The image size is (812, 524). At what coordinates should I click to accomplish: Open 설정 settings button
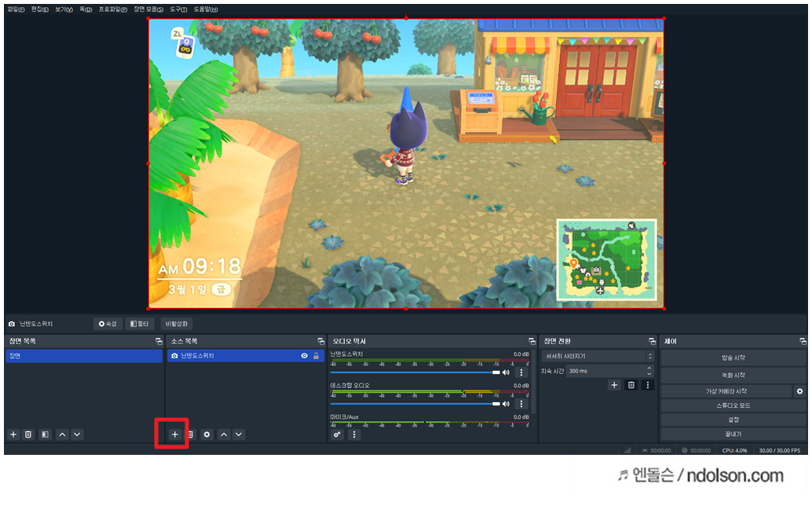[733, 420]
